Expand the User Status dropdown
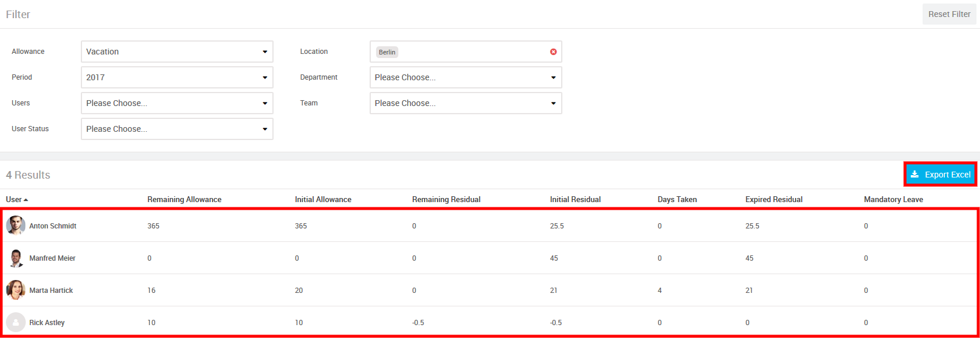This screenshot has width=980, height=338. coord(177,129)
